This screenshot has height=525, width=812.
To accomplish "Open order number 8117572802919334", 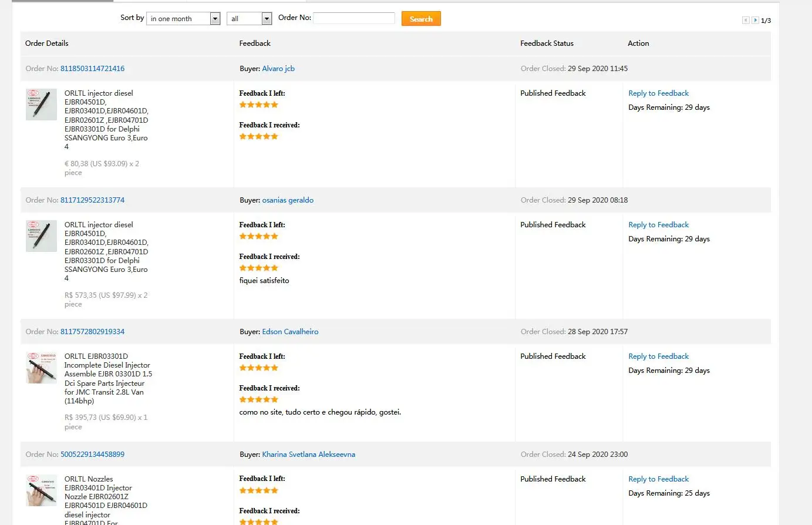I will [92, 332].
